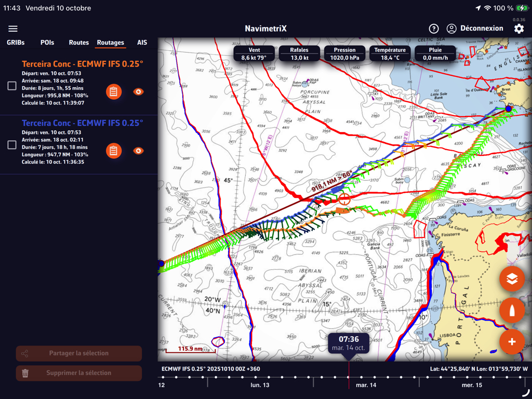Click the Déconnexion button
Screen dimensions: 532x399
pos(475,29)
